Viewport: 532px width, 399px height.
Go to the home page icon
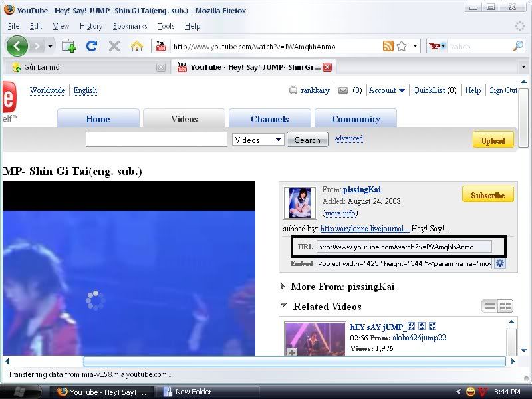click(137, 46)
